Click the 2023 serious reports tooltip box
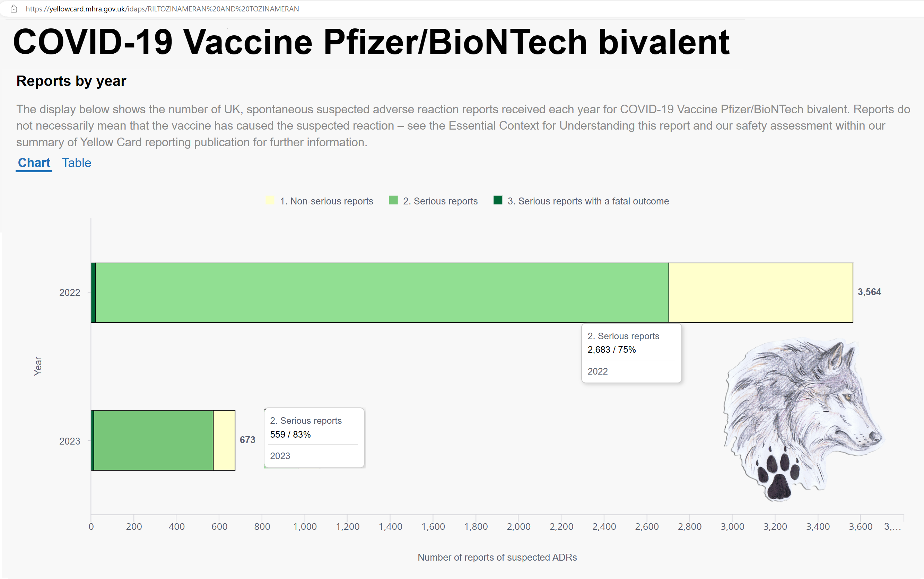 314,438
